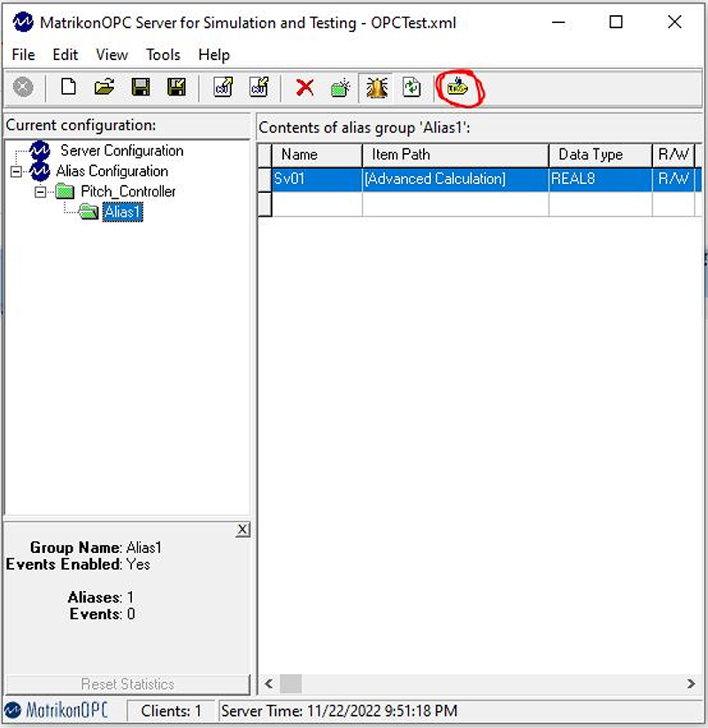The image size is (708, 728).
Task: Click the [Advanced Calculation] item path cell
Action: point(455,180)
